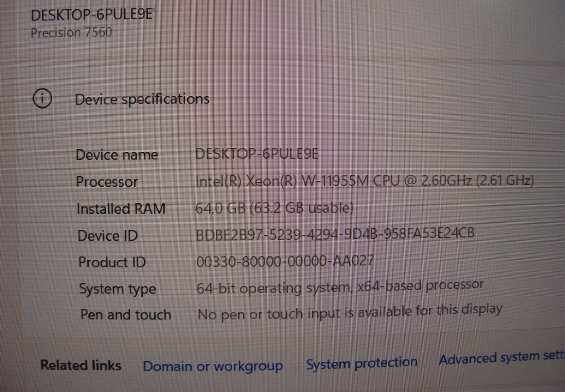The height and width of the screenshot is (392, 565).
Task: Click the Product ID value 00330-80000
Action: pyautogui.click(x=285, y=261)
